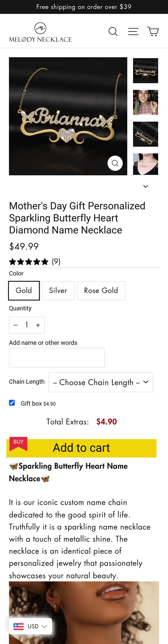View the angled necklace thumbnail

tap(146, 134)
